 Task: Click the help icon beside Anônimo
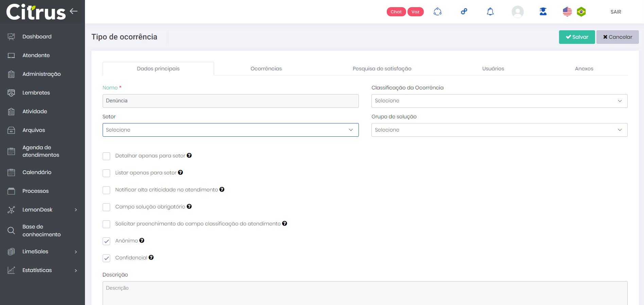click(x=142, y=240)
